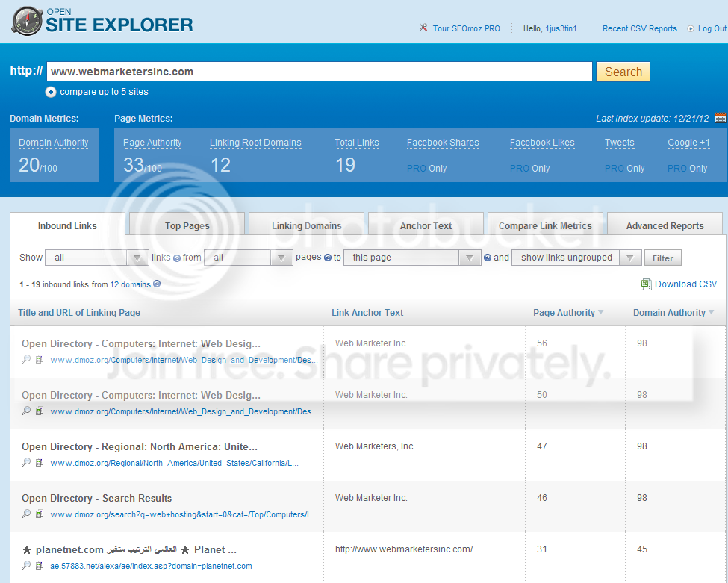728x583 pixels.
Task: Click the Facebook Likes metric label
Action: 542,143
